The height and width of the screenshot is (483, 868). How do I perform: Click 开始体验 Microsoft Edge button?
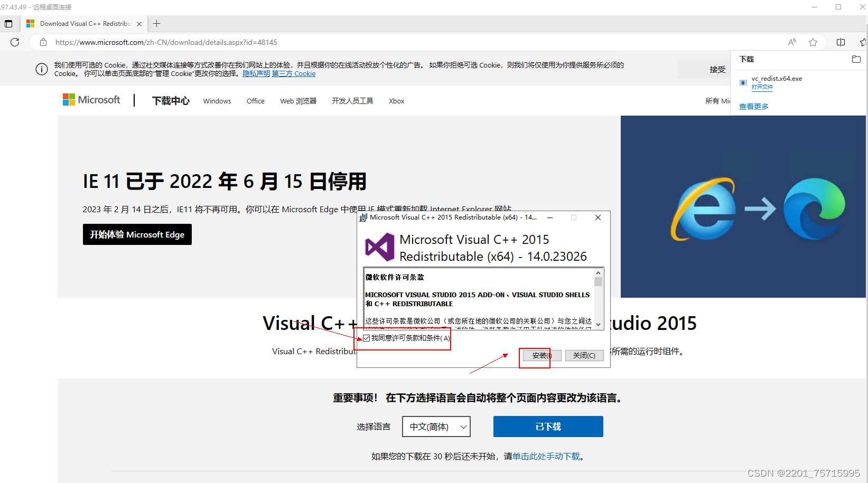click(x=137, y=234)
